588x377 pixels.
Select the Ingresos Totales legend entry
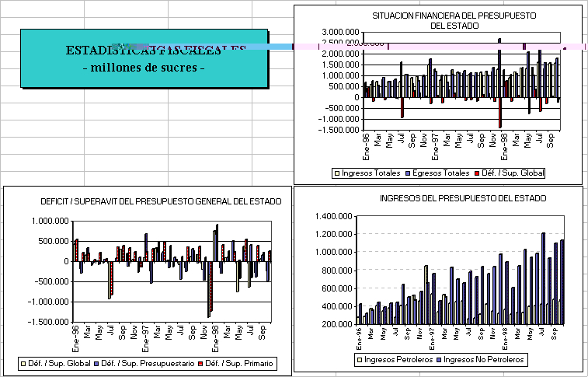[x=369, y=173]
